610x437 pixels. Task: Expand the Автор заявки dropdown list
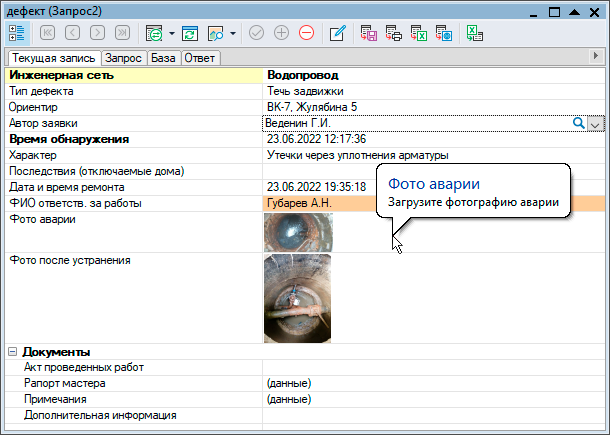(x=596, y=123)
